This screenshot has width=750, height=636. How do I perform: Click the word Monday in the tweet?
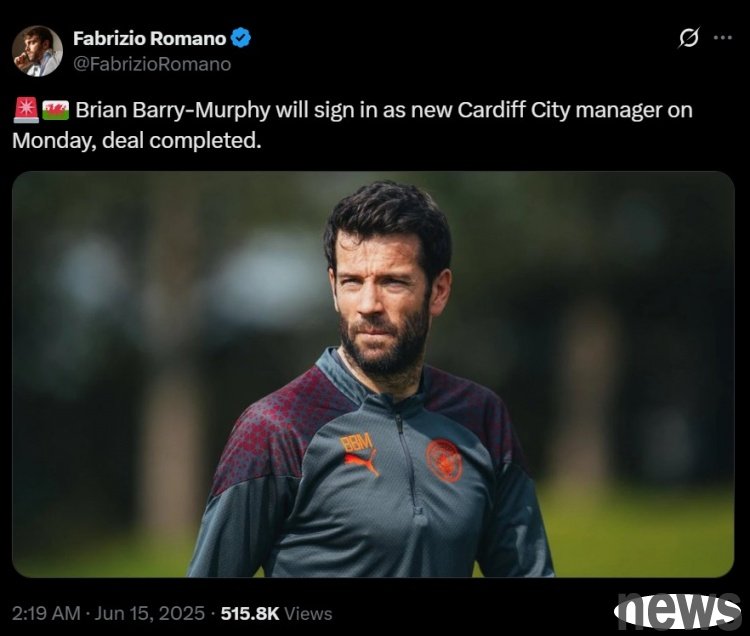click(54, 141)
